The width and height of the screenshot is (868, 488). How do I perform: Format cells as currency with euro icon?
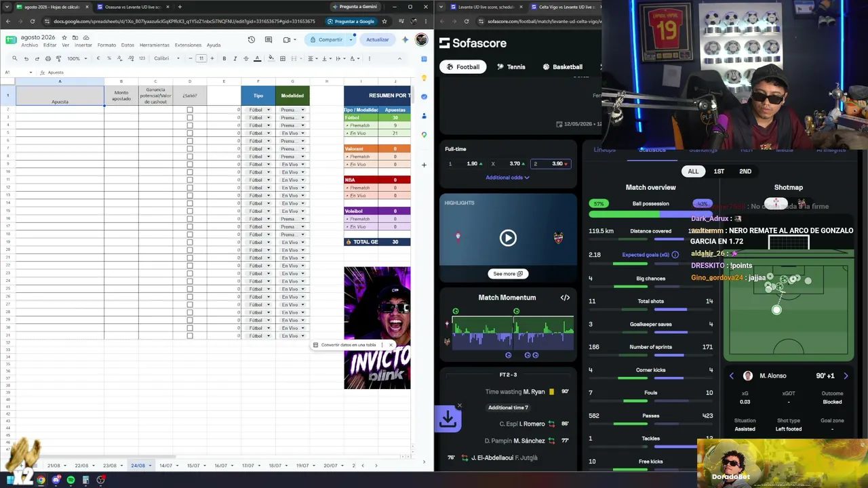coord(98,58)
